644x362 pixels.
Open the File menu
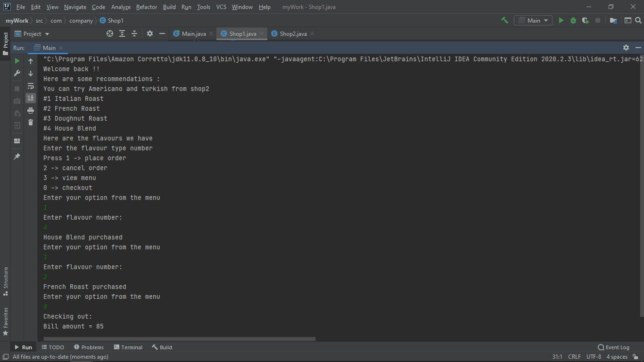[21, 7]
